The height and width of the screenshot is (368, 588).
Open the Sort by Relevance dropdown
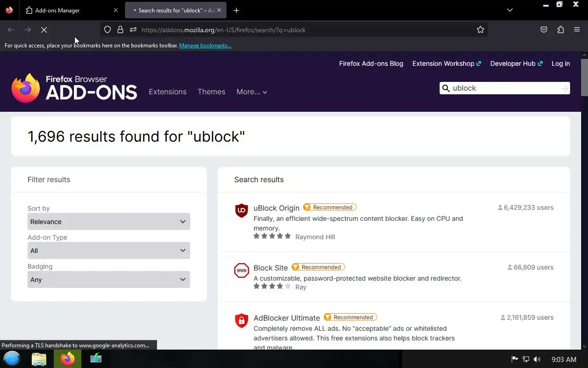109,222
